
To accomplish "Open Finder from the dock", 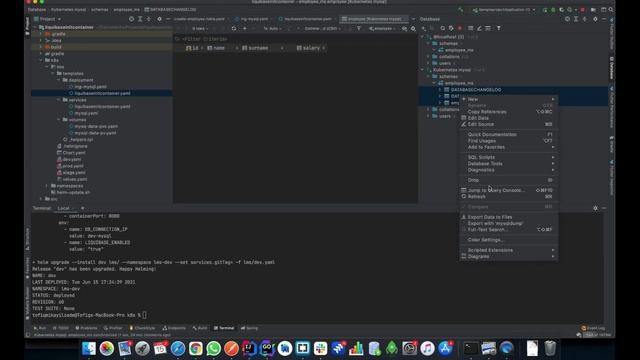I will [89, 348].
